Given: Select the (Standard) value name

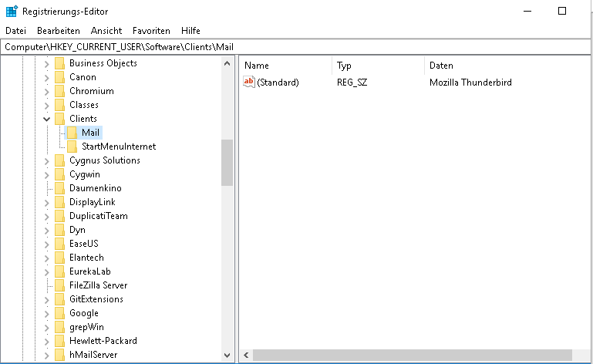Looking at the screenshot, I should click(x=278, y=82).
